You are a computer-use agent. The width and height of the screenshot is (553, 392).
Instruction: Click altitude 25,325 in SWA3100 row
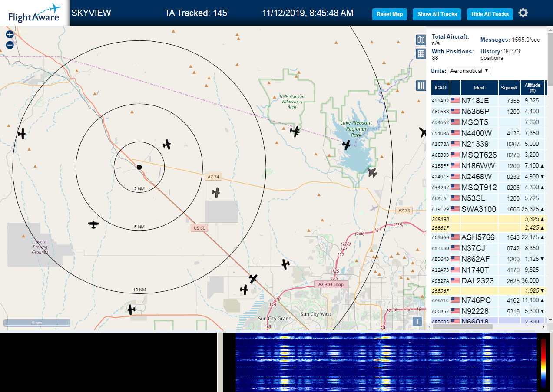coord(530,209)
